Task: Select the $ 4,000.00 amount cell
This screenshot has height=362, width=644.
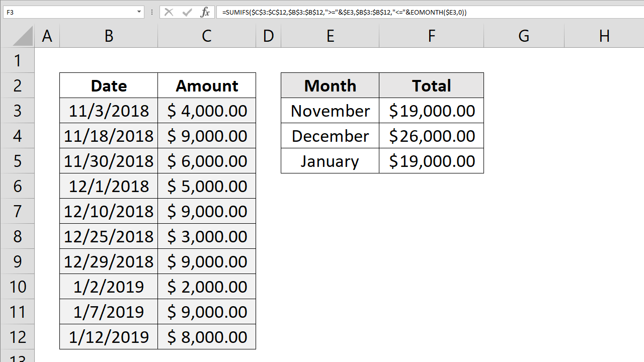Action: point(207,111)
